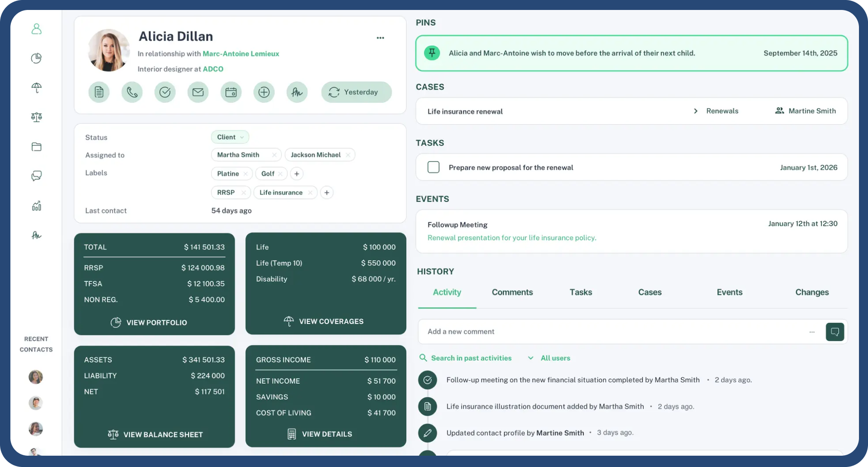
Task: Click the insurance umbrella icon in sidebar
Action: 36,88
